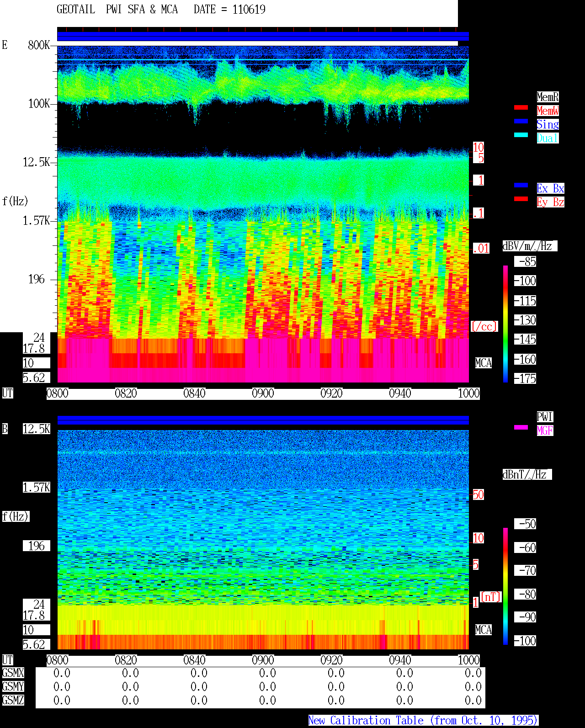Click the [/cc] density scale label
The image size is (585, 728).
coord(484,327)
